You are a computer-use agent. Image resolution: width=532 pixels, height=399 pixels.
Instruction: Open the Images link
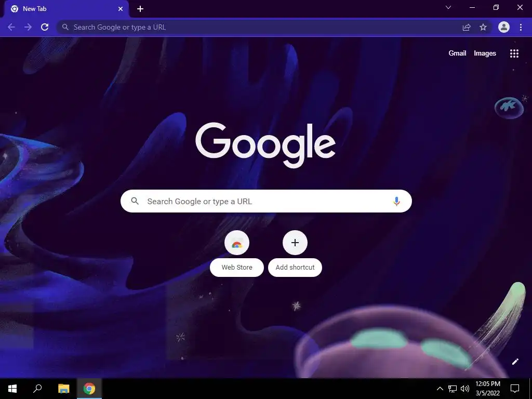coord(485,54)
